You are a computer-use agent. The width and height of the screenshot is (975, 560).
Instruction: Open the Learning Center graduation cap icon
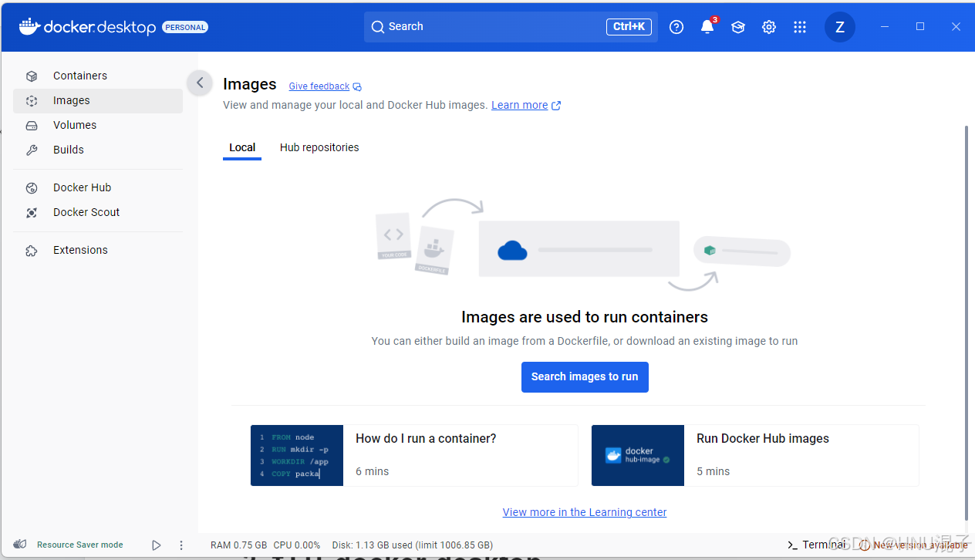click(x=738, y=26)
